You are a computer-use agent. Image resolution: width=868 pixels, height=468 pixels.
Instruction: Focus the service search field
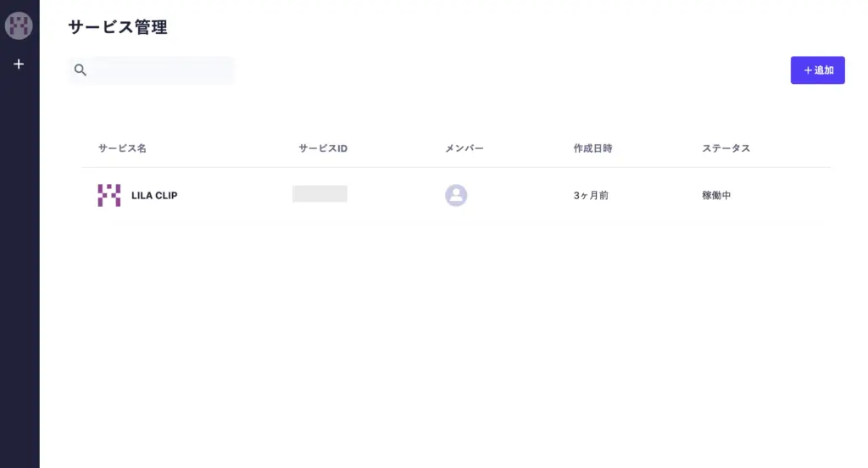point(151,70)
